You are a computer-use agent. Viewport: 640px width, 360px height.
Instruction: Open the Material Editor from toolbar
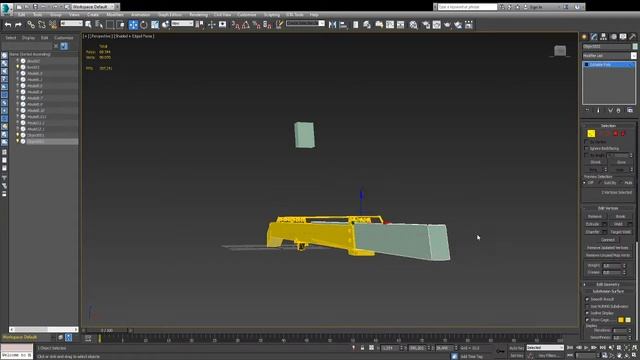click(x=413, y=25)
